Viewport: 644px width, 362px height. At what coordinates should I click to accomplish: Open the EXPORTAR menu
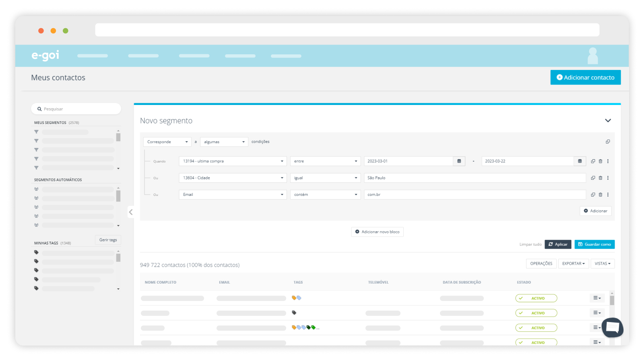click(574, 264)
